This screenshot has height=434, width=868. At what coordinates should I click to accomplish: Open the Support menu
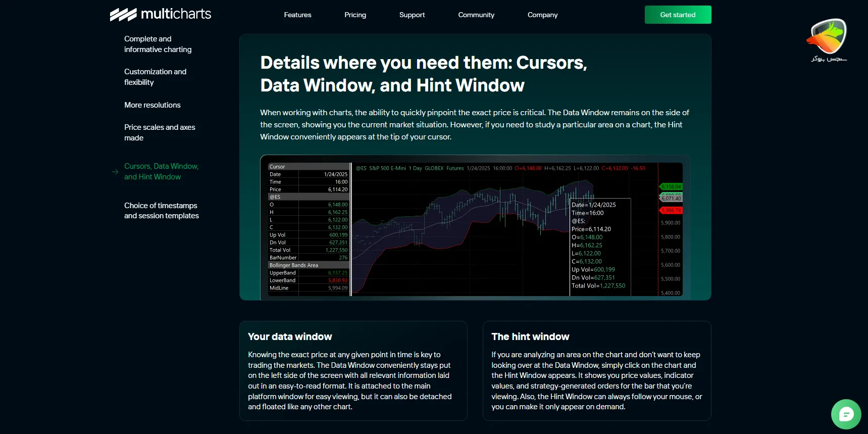click(412, 15)
